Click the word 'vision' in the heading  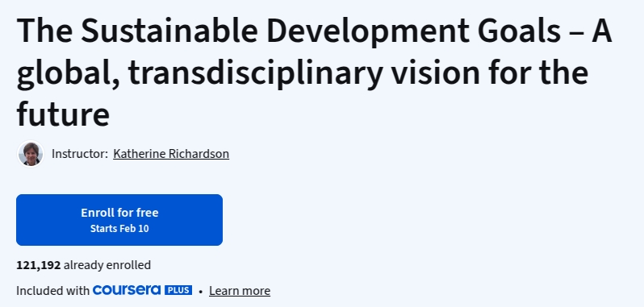[x=435, y=73]
